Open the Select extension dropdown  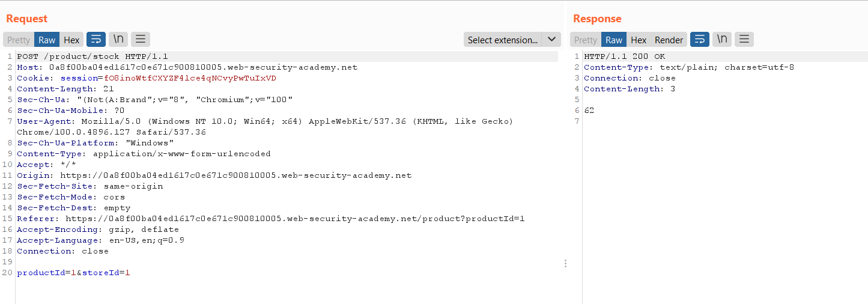tap(503, 40)
